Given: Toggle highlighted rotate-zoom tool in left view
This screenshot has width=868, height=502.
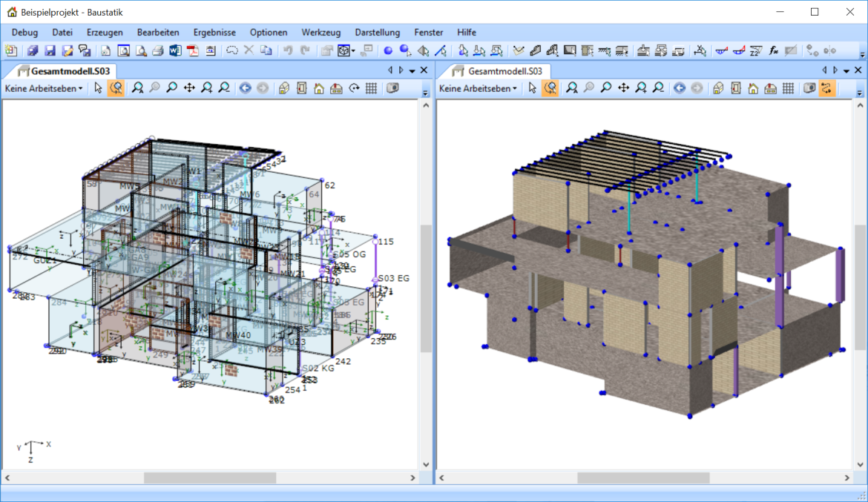Looking at the screenshot, I should click(x=116, y=88).
